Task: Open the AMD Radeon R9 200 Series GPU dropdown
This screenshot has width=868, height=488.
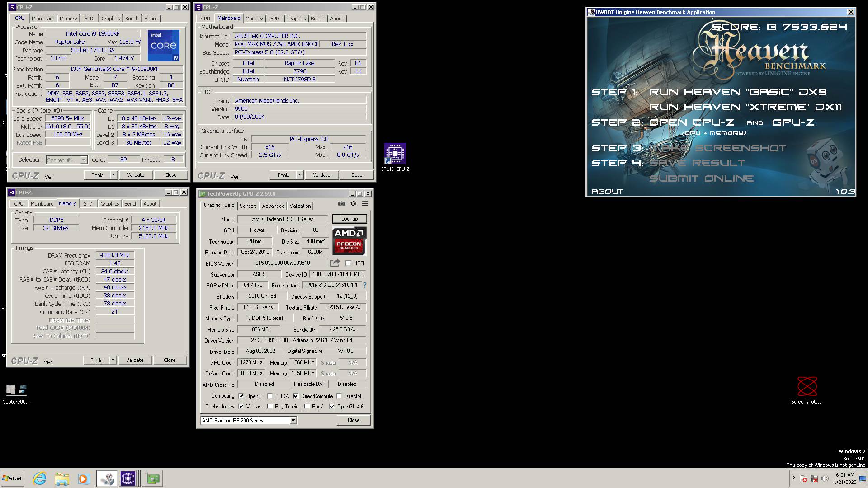Action: (x=293, y=420)
